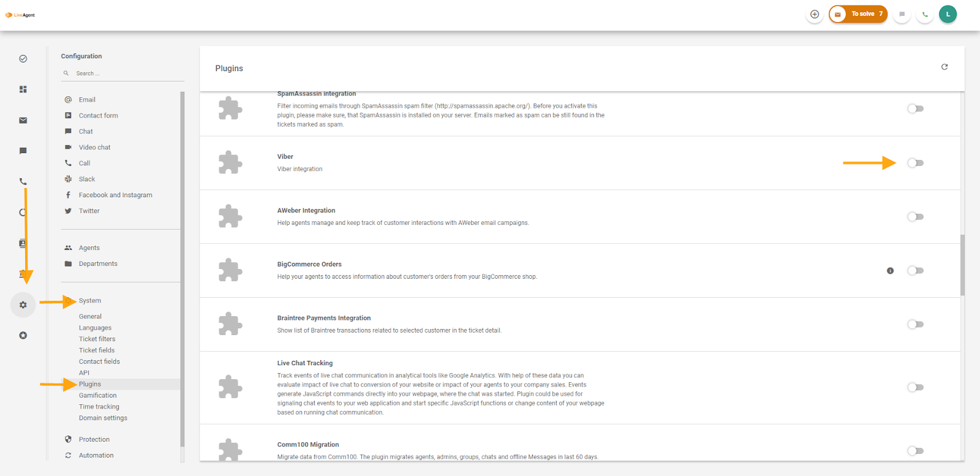Open the configuration gear icon in sidebar

tap(23, 304)
